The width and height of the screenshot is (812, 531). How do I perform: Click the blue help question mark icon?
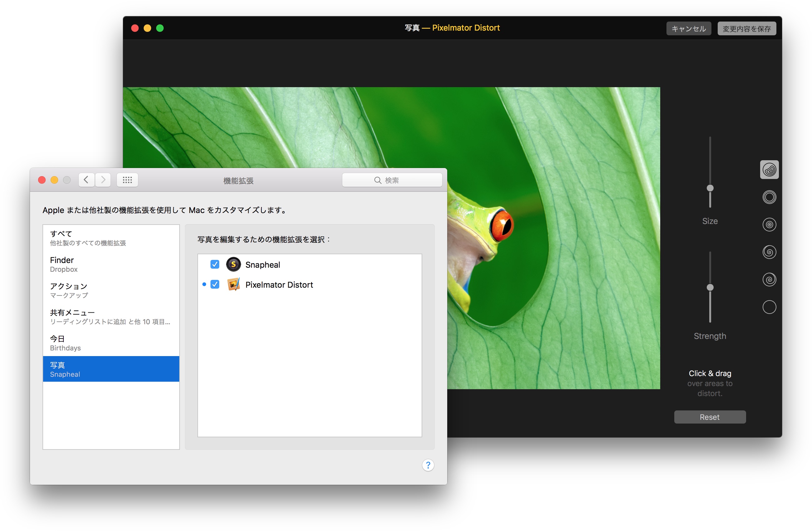click(x=428, y=465)
